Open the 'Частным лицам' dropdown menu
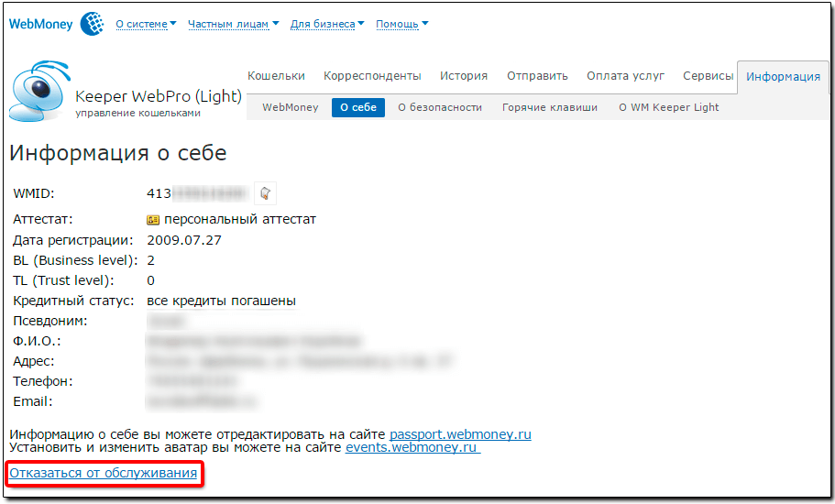Image resolution: width=835 pixels, height=504 pixels. [x=233, y=24]
